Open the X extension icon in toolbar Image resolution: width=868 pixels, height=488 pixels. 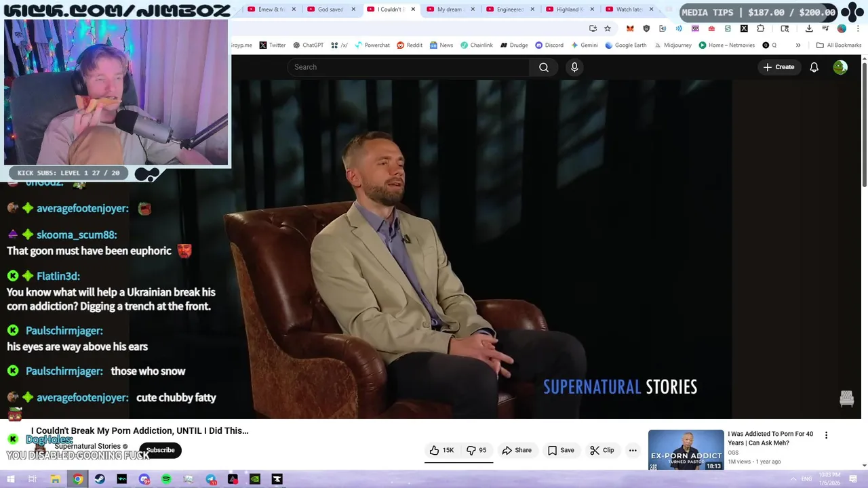744,28
